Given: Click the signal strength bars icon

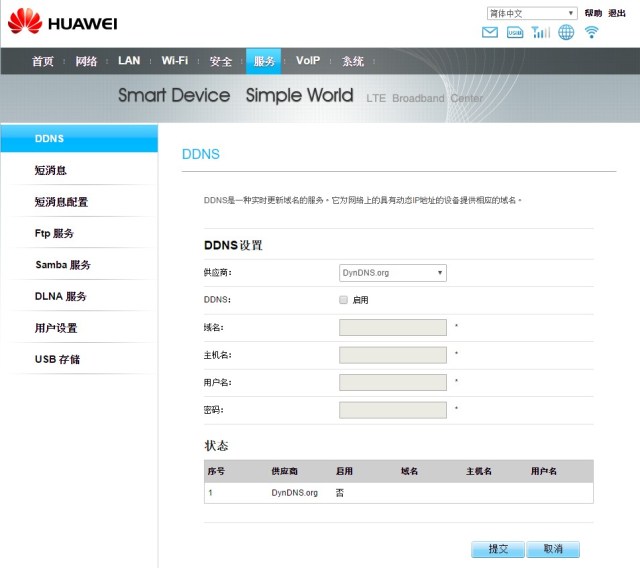Looking at the screenshot, I should [541, 33].
